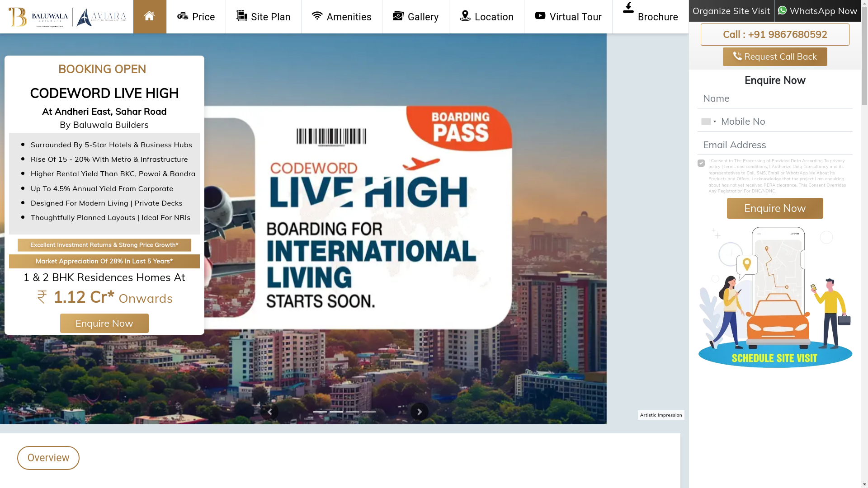868x488 pixels.
Task: Click 'Surrounded By 5-Star Hotels & Business Hubs'
Action: tap(111, 145)
